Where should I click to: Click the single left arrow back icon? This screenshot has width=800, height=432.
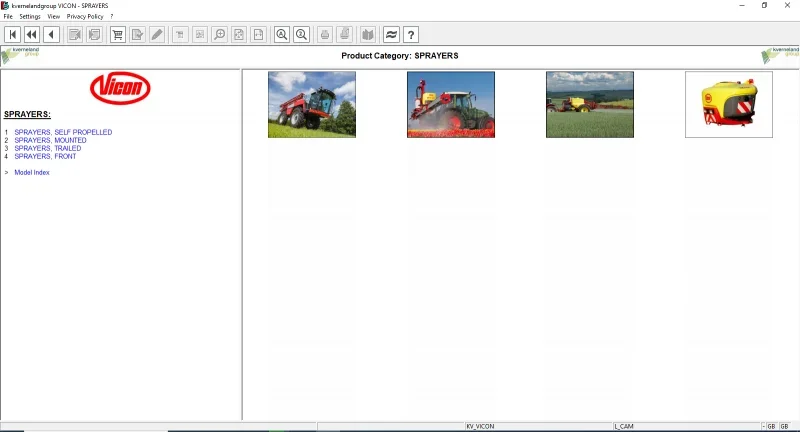(x=51, y=35)
